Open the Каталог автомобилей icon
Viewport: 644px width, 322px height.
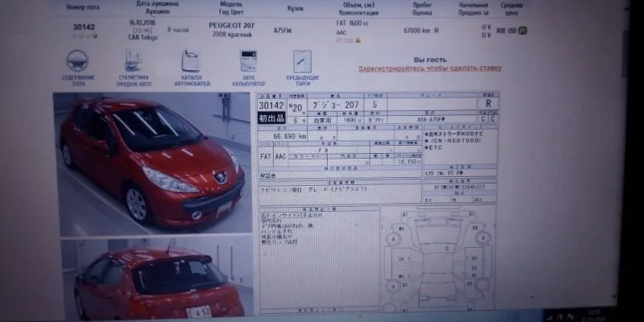(192, 61)
